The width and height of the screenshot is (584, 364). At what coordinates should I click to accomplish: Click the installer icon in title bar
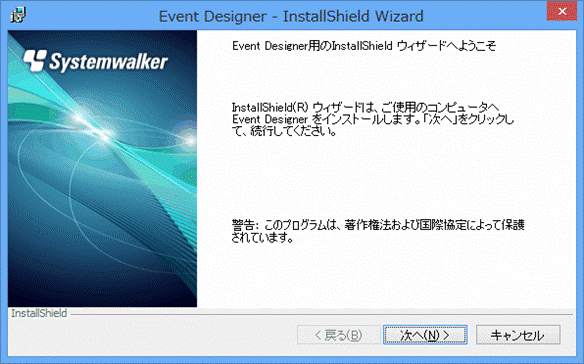pyautogui.click(x=18, y=15)
